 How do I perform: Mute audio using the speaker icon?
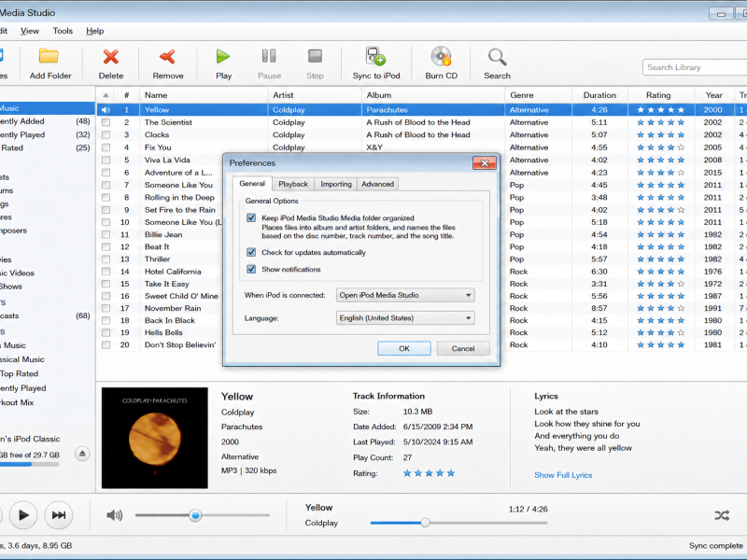(114, 515)
